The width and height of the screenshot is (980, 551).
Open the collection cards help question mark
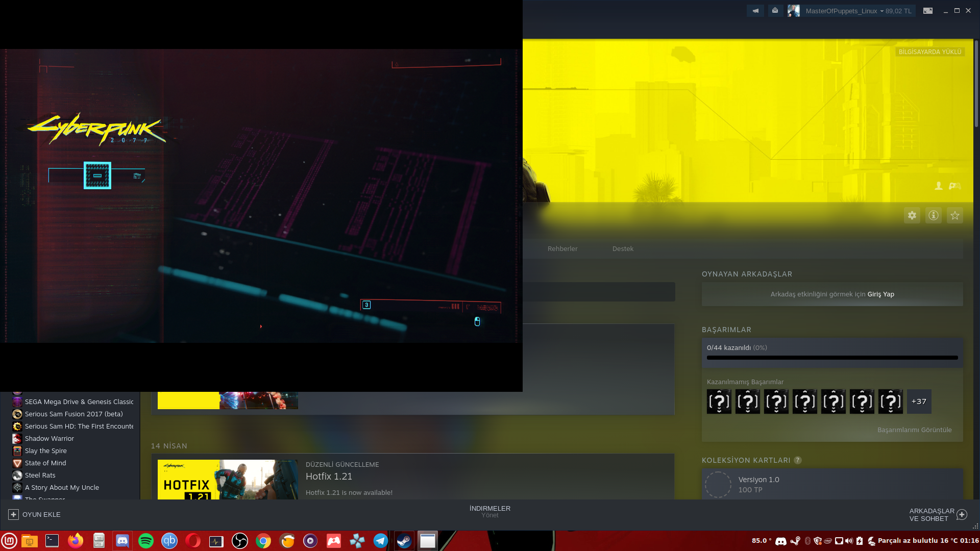point(798,460)
